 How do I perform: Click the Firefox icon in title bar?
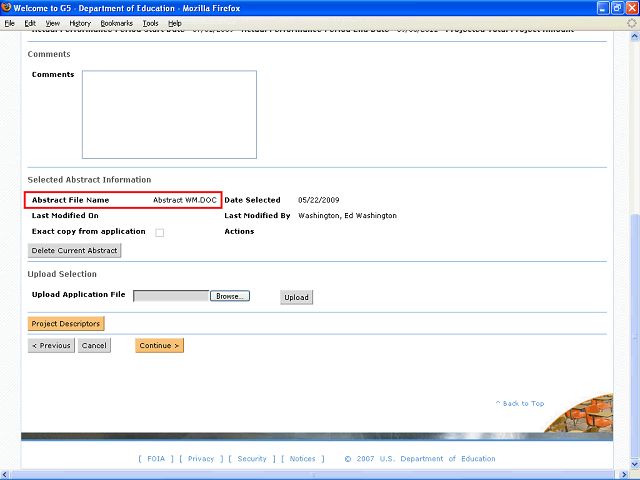tap(6, 8)
